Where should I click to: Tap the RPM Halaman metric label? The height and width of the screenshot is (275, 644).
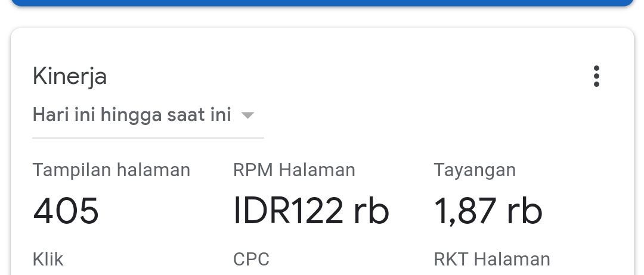pos(294,170)
